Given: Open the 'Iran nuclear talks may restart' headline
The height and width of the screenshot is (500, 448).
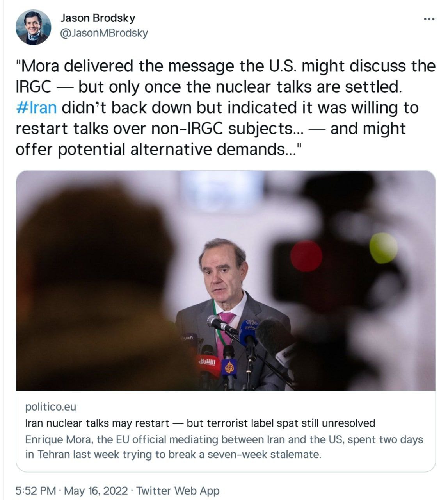Looking at the screenshot, I should 200,423.
